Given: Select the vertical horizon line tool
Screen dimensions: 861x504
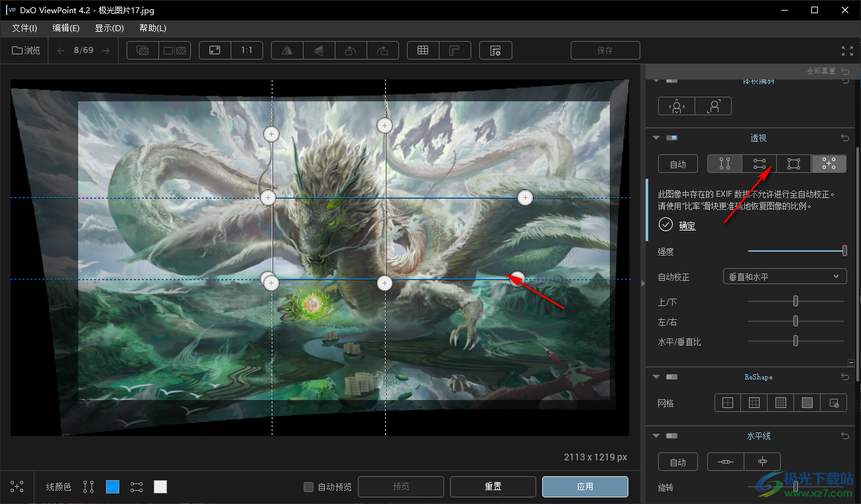Looking at the screenshot, I should 762,462.
